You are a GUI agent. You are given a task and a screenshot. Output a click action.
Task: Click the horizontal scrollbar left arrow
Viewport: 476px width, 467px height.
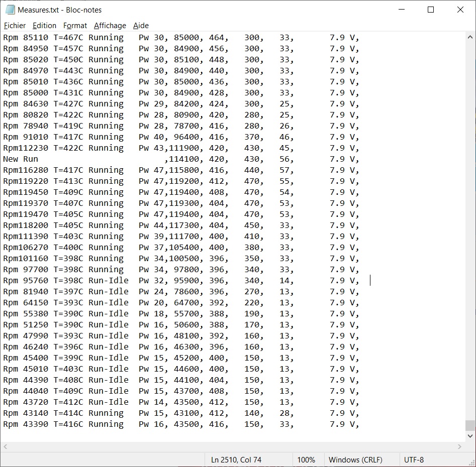coord(6,446)
